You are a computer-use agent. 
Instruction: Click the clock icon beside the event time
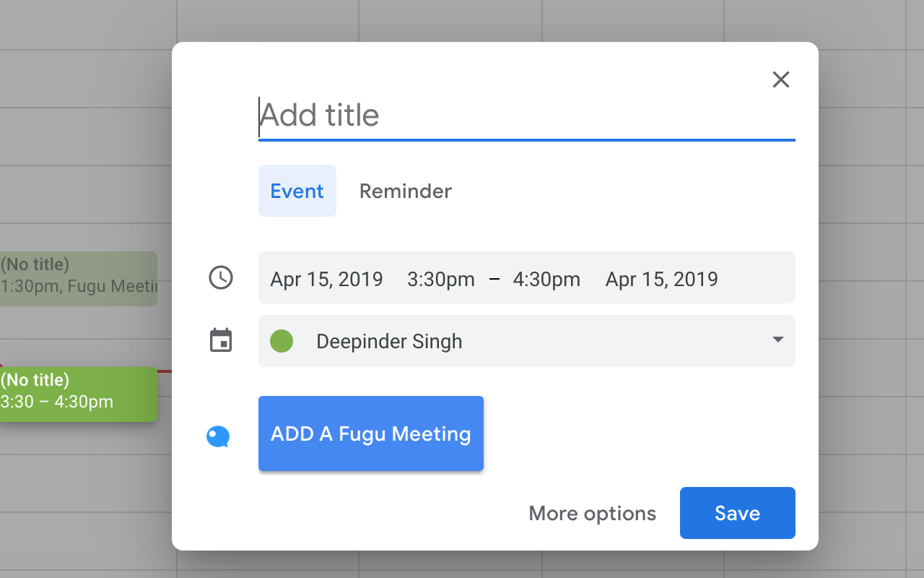coord(220,277)
